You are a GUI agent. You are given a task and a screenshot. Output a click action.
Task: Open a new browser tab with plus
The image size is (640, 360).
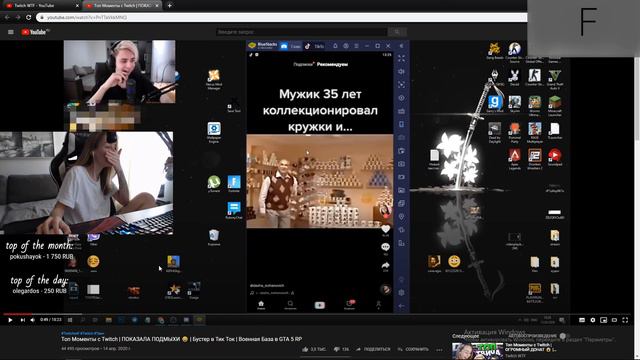pos(169,6)
